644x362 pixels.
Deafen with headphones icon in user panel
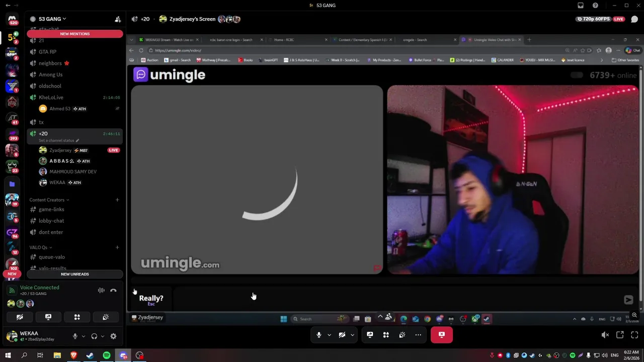pyautogui.click(x=94, y=336)
